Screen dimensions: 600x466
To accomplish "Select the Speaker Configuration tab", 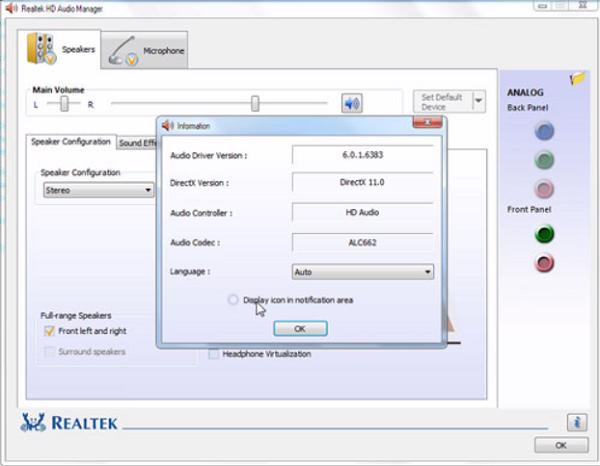I will [71, 142].
